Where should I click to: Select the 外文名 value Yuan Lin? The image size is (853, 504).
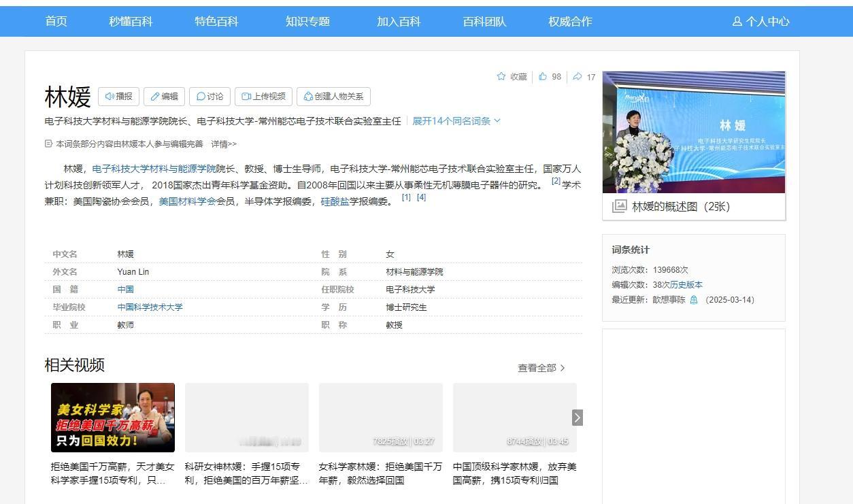(133, 272)
